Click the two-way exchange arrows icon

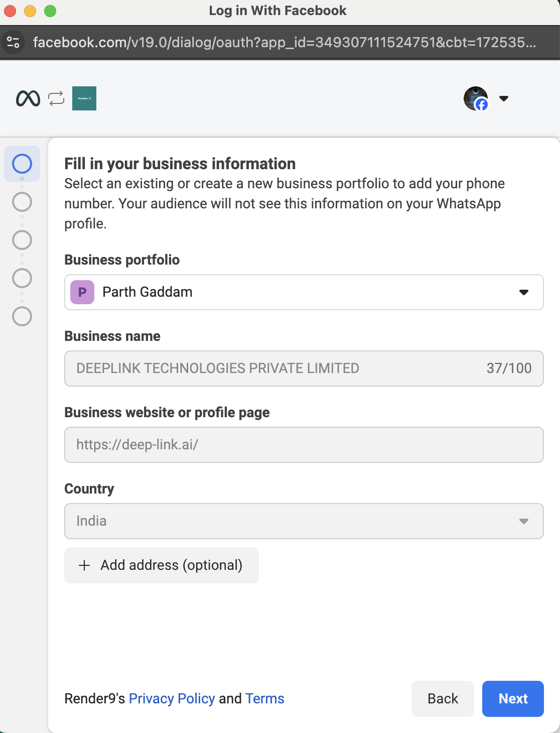point(56,98)
